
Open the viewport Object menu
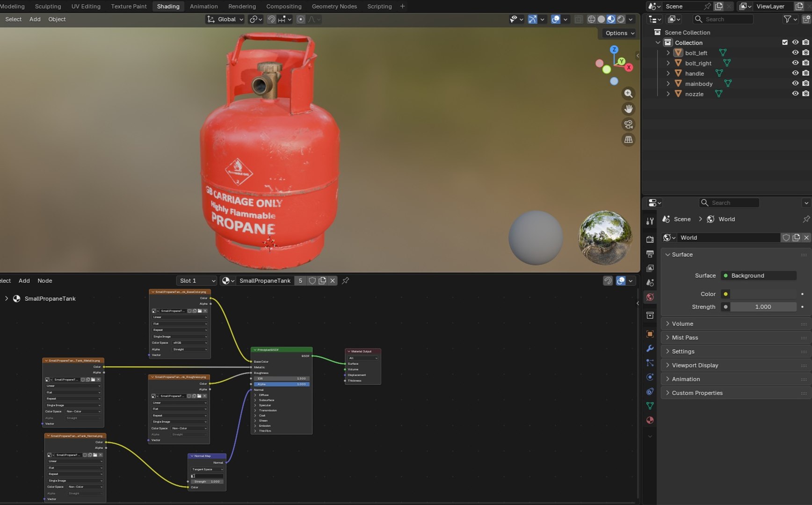[57, 19]
